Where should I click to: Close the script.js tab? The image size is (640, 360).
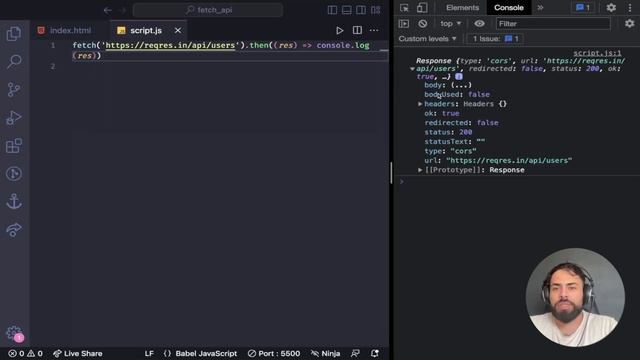[x=178, y=31]
